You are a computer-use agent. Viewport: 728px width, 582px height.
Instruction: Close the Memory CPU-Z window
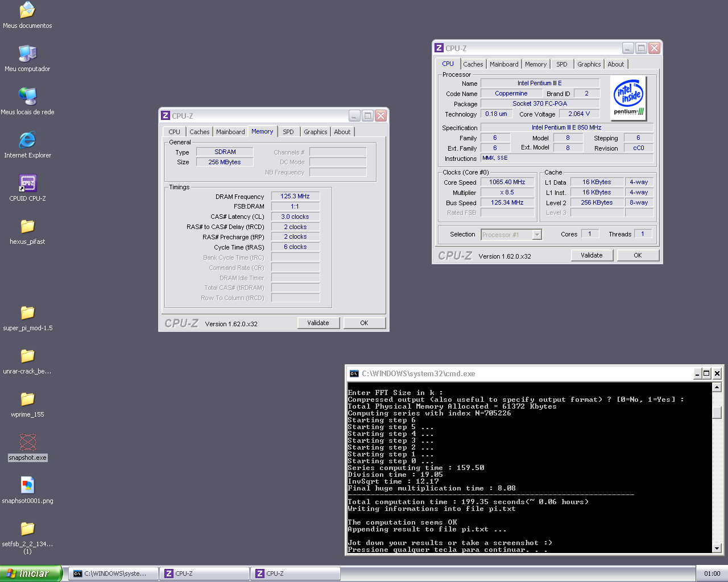380,116
